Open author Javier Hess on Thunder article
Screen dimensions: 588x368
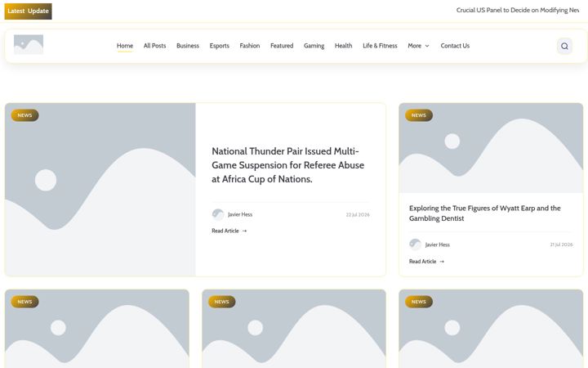pos(240,214)
